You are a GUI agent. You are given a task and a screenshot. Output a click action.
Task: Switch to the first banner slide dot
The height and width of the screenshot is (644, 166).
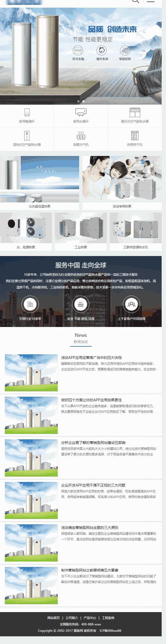pyautogui.click(x=78, y=101)
